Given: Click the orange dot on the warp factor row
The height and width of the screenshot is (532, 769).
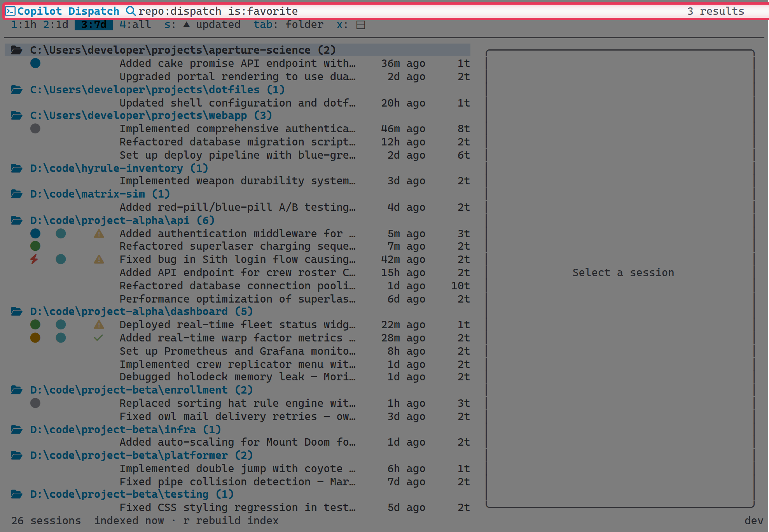Looking at the screenshot, I should coord(35,338).
